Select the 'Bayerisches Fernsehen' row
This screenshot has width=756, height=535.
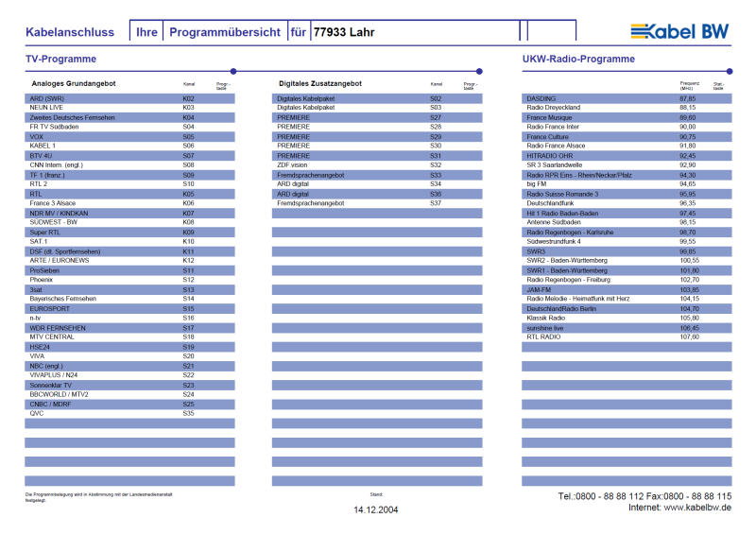[129, 299]
